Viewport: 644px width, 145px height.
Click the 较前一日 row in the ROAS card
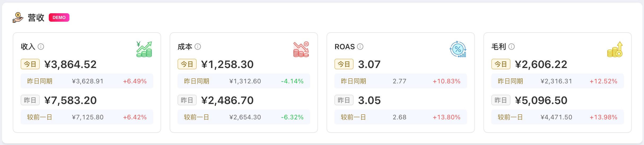[x=401, y=117]
